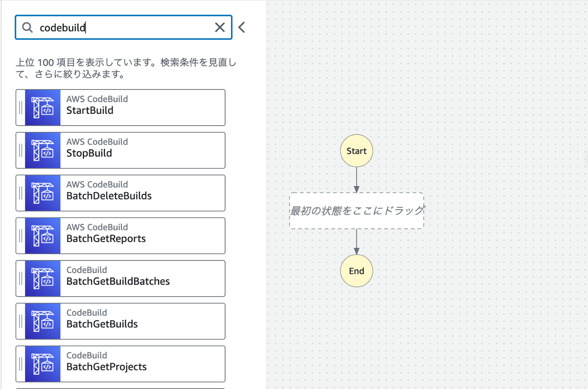The image size is (588, 389).
Task: Select the BatchGetProjects action label
Action: click(107, 367)
